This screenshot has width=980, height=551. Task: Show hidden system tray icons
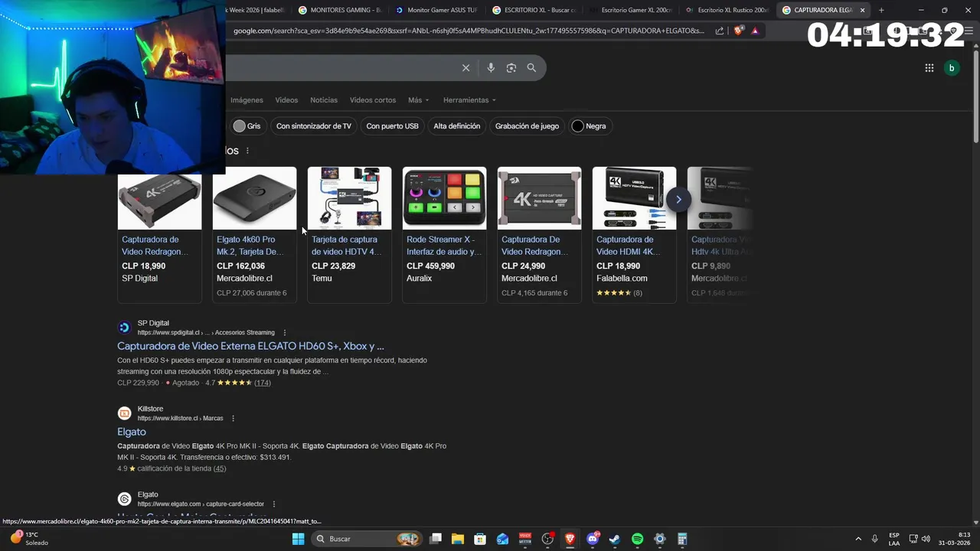(x=858, y=539)
